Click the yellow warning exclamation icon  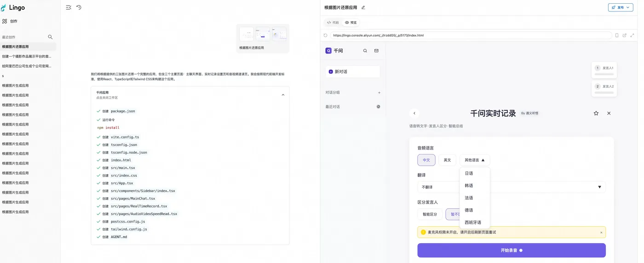click(x=423, y=232)
